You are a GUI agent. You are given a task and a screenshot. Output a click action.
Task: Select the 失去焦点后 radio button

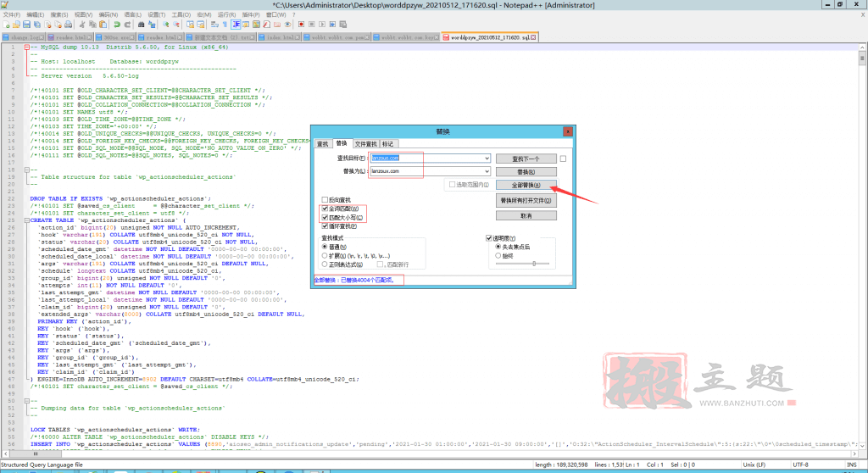pyautogui.click(x=498, y=247)
